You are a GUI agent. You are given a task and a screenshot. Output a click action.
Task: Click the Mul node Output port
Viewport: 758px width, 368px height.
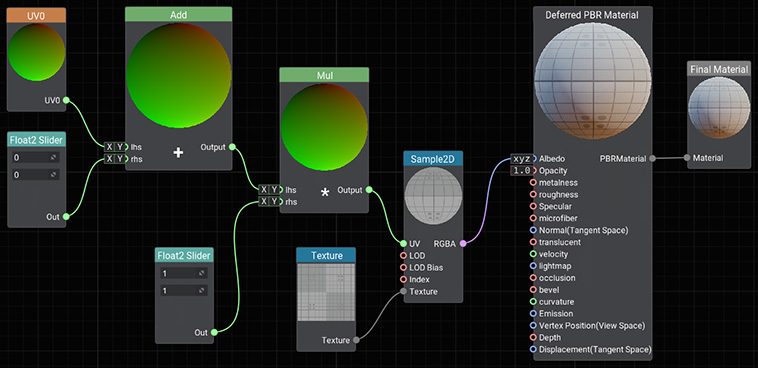click(x=369, y=190)
